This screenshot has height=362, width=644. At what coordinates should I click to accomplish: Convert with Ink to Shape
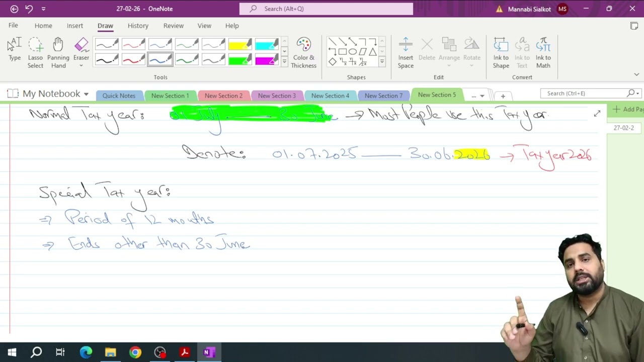pos(501,53)
